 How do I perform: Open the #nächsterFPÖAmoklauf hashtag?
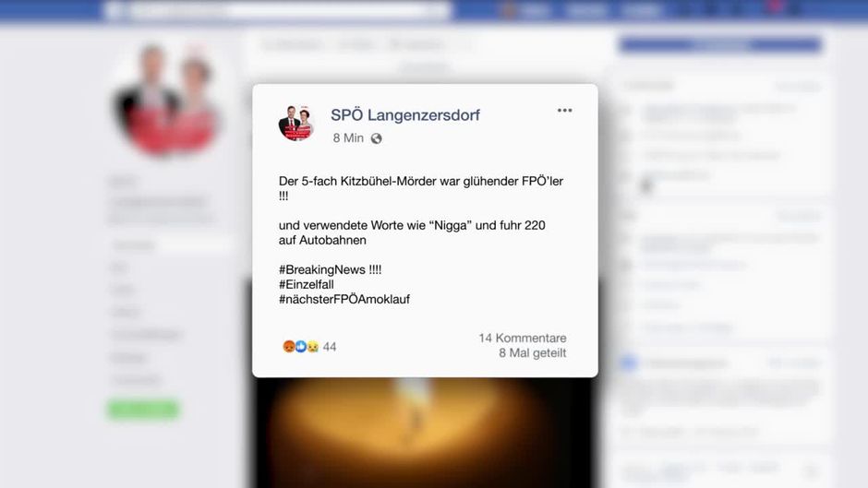pos(344,299)
